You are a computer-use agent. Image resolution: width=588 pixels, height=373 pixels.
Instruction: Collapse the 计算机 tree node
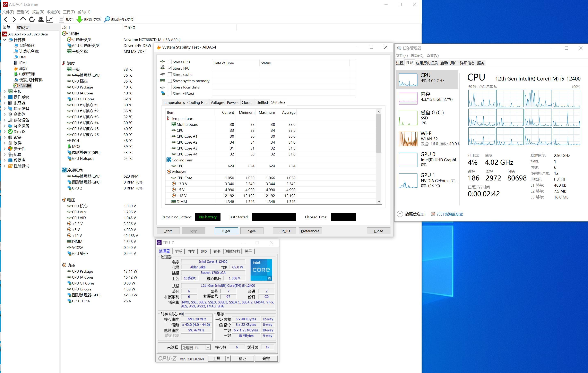5,40
